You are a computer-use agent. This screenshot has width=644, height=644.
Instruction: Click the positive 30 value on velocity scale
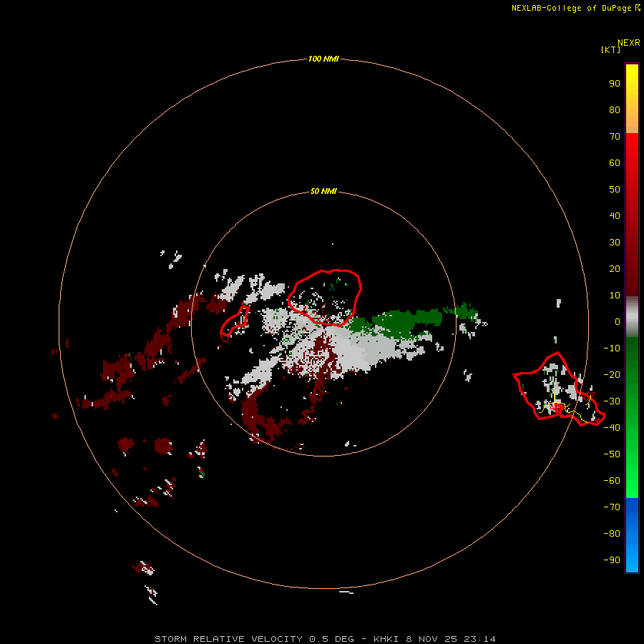point(615,243)
